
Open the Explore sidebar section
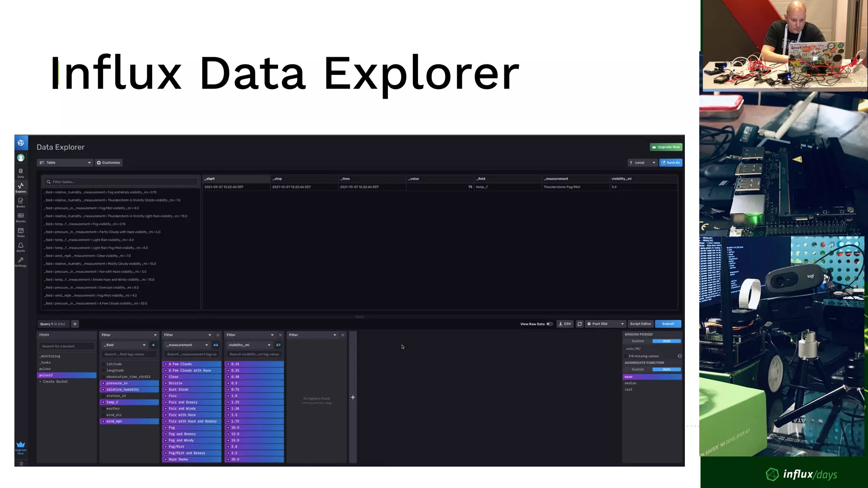[x=20, y=188]
